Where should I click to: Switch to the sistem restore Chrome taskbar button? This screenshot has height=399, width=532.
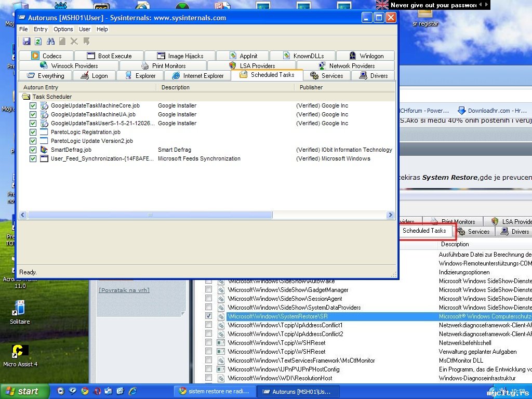coord(215,391)
